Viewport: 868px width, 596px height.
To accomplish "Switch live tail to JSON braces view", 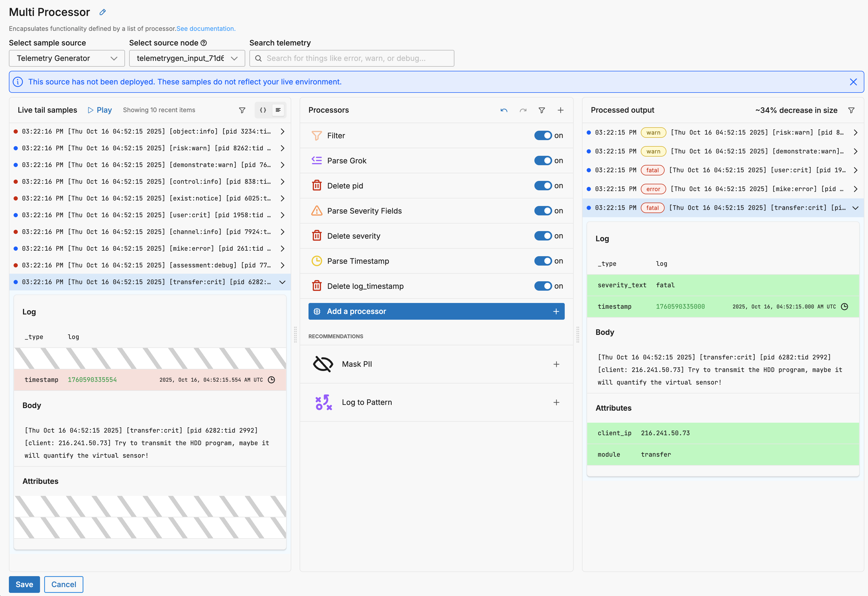I will [263, 110].
